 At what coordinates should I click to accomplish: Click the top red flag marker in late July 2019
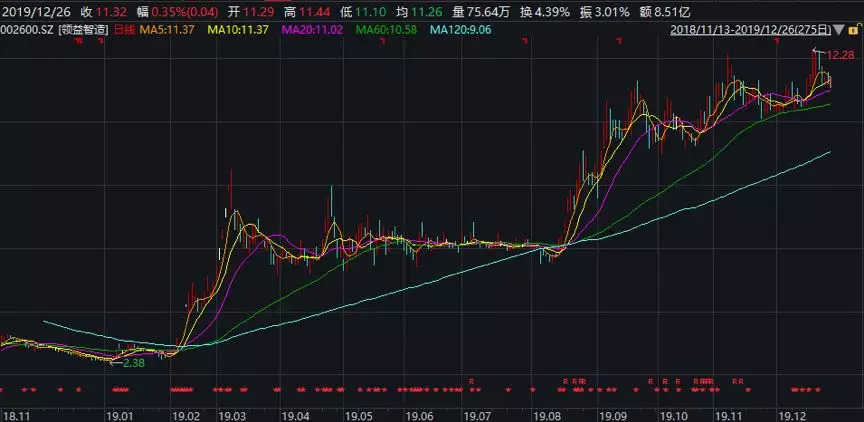[526, 40]
